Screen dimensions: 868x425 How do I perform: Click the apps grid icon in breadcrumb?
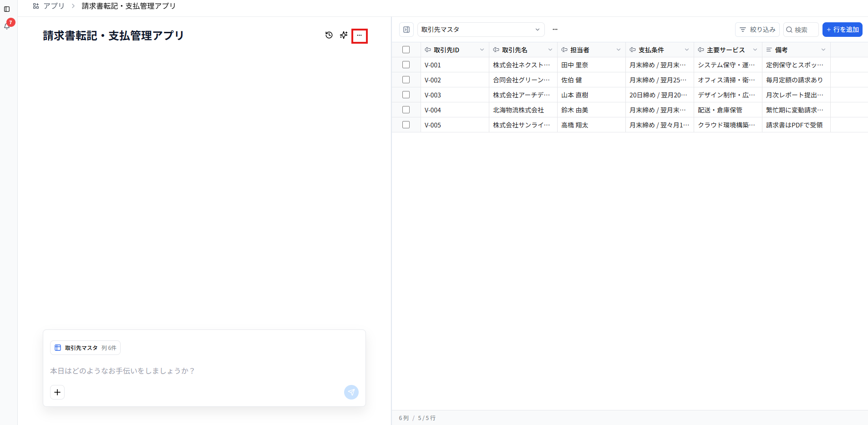tap(36, 6)
